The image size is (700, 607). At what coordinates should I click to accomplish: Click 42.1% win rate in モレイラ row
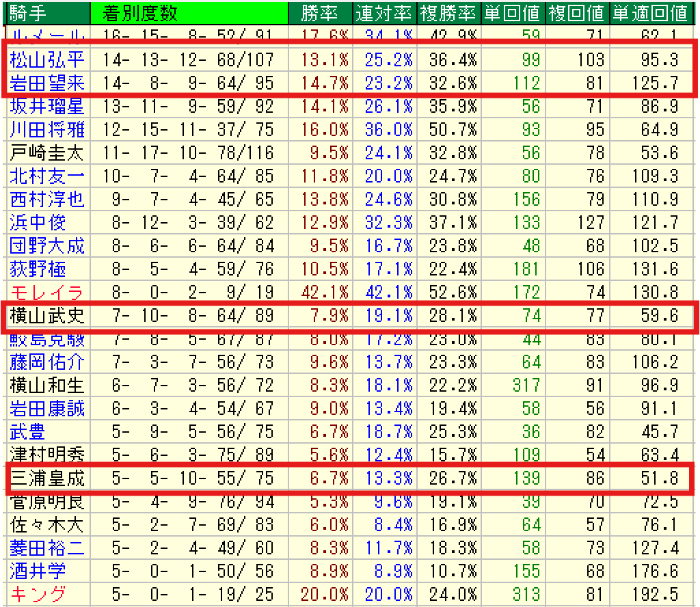325,293
